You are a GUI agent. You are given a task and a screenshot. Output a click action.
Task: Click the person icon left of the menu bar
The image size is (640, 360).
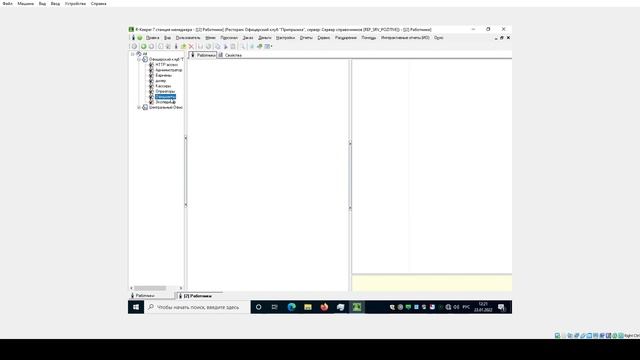[133, 38]
